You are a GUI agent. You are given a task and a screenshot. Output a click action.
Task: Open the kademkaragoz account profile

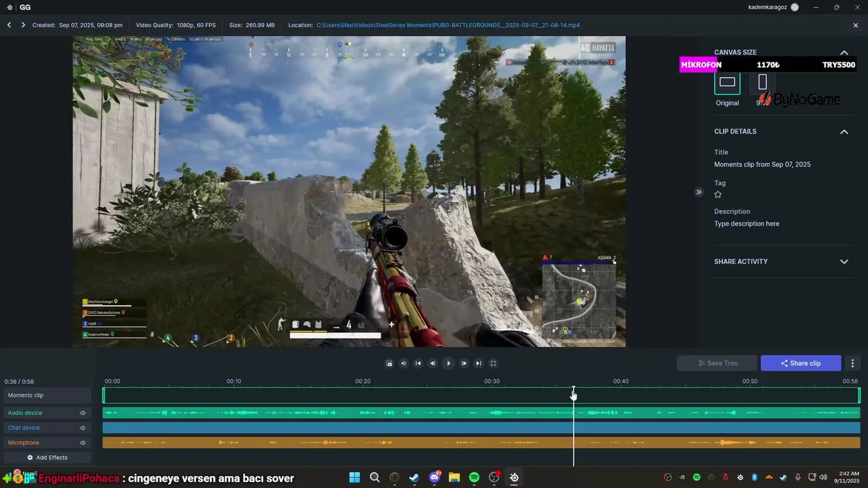[774, 7]
